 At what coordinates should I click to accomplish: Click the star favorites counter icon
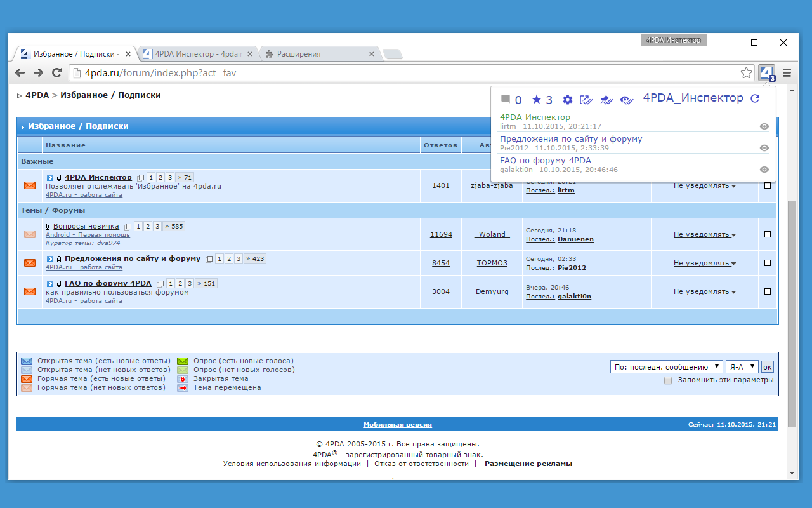(537, 100)
